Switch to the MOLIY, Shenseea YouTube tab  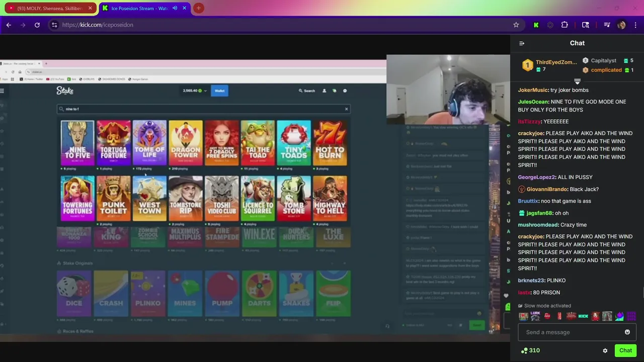pos(49,8)
